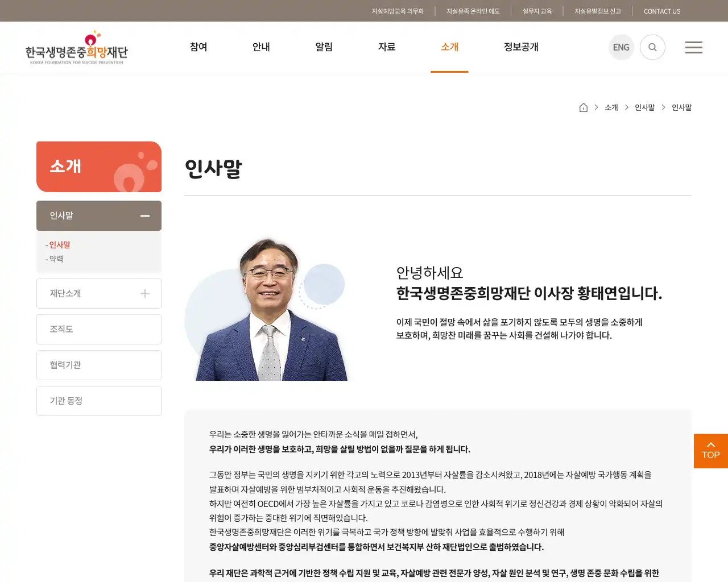Click the home icon in the breadcrumb
The image size is (728, 582).
tap(583, 107)
